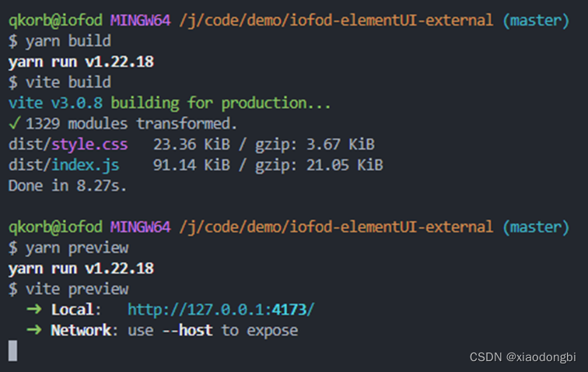This screenshot has height=372, width=588.
Task: Click the yarn preview command text
Action: tap(77, 247)
